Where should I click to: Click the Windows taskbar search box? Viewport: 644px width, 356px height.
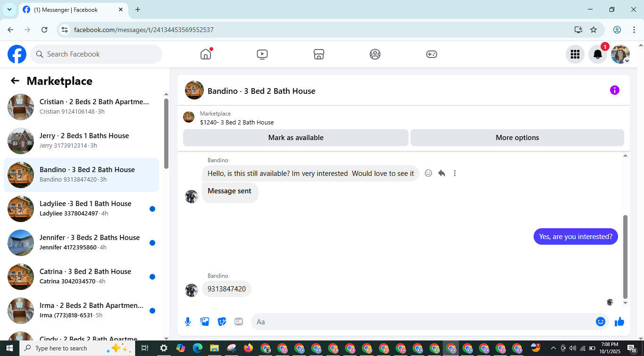[x=77, y=348]
